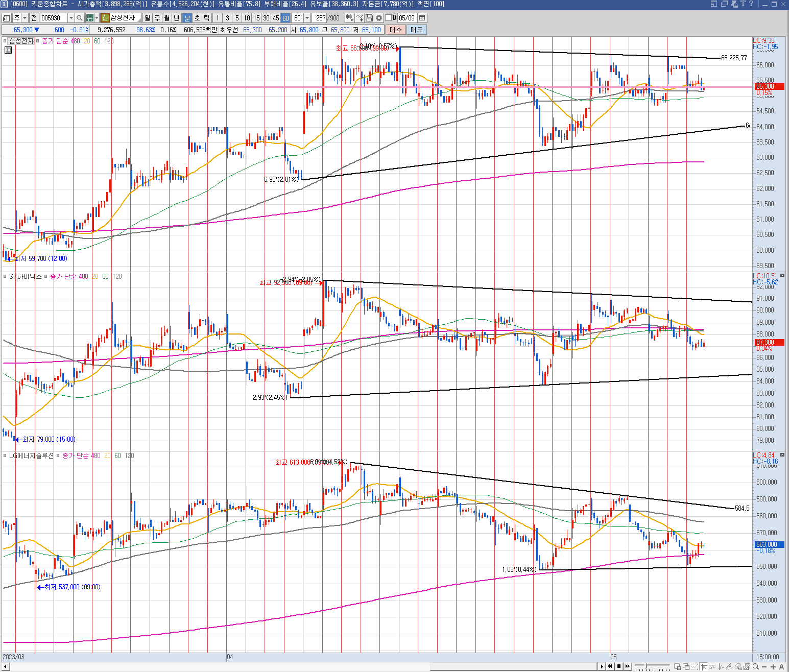
Task: Select the 30-minute interval button
Action: point(266,18)
